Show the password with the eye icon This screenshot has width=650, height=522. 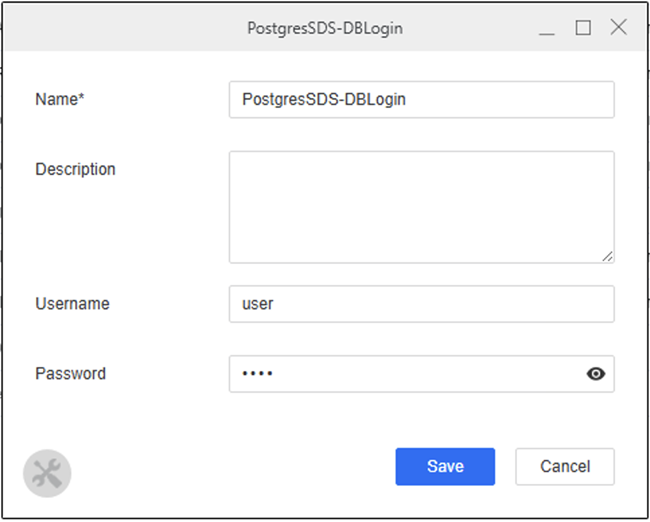pyautogui.click(x=596, y=374)
